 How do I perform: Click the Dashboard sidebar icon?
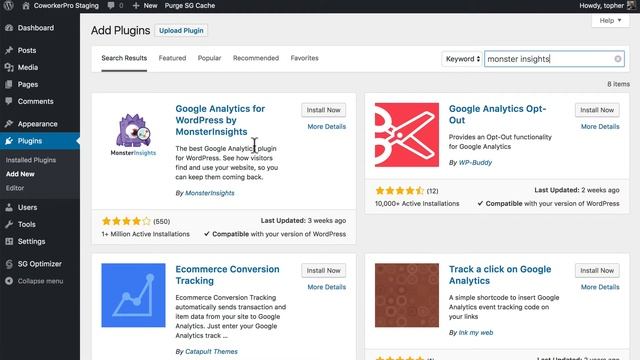(x=9, y=28)
